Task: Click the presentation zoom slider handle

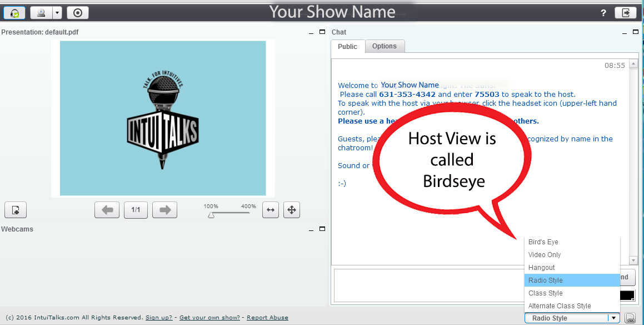Action: pyautogui.click(x=211, y=215)
